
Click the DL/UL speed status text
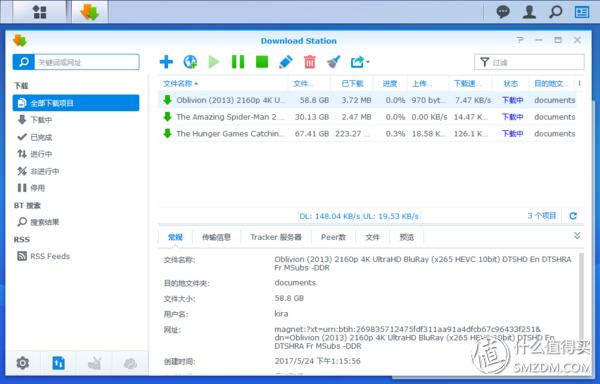pos(359,216)
